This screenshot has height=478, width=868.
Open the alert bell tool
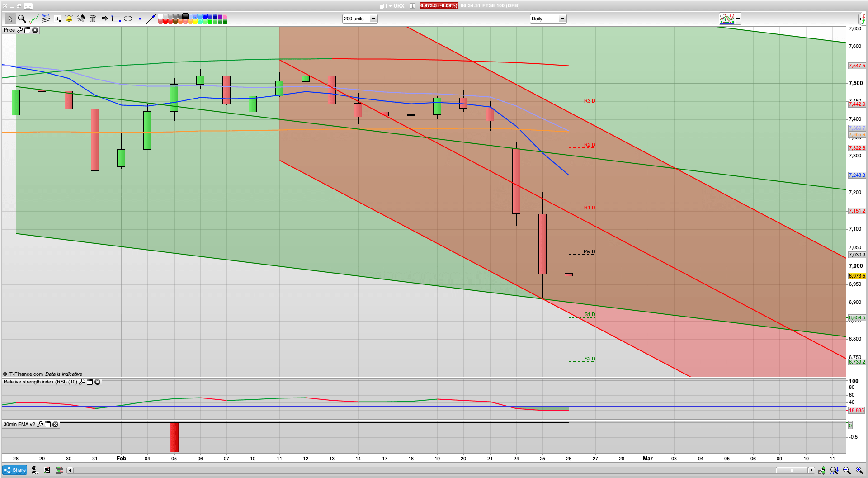point(69,19)
